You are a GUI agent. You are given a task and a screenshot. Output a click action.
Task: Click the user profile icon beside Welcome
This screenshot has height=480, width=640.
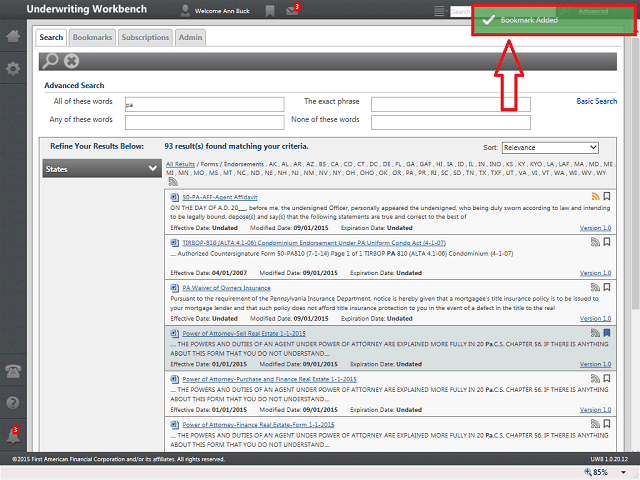[x=185, y=11]
